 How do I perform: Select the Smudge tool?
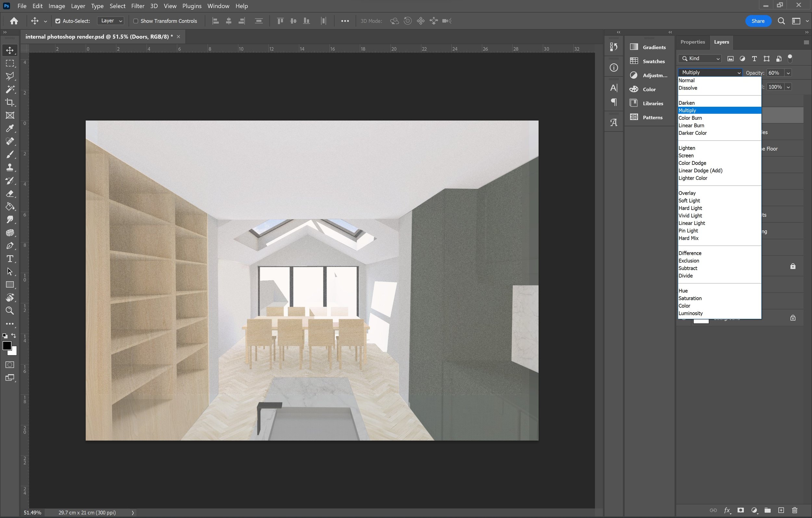coord(10,219)
